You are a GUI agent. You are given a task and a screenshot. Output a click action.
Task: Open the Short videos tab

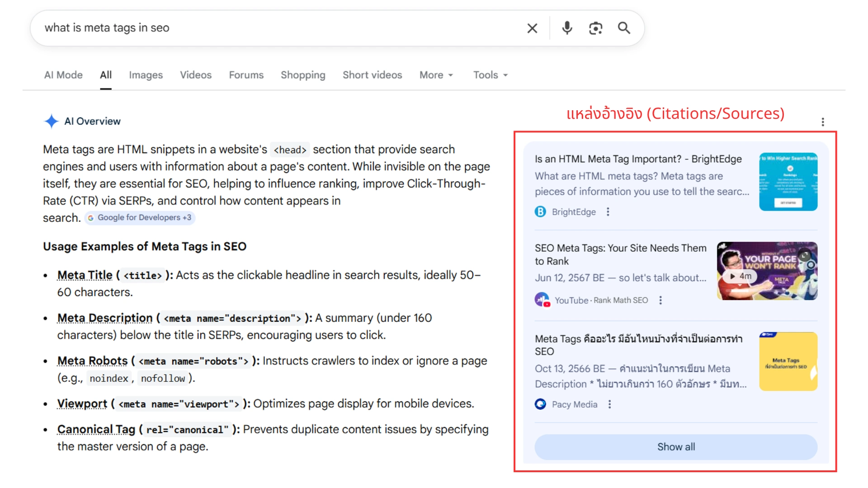pos(372,75)
